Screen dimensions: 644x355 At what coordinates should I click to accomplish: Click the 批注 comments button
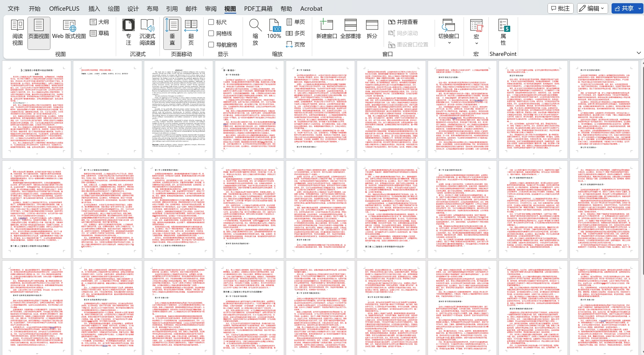point(561,8)
